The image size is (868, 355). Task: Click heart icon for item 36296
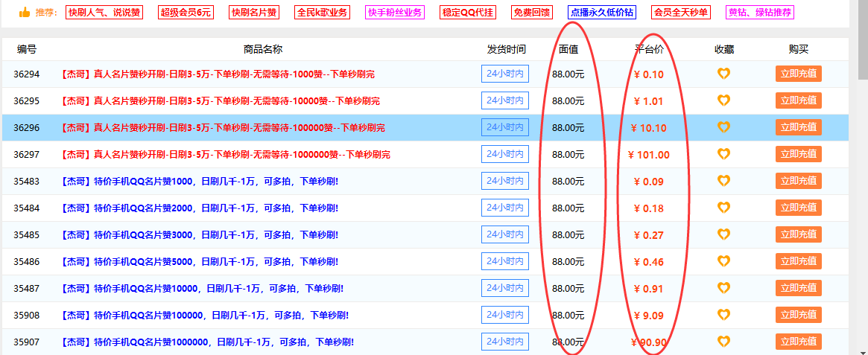[x=723, y=127]
